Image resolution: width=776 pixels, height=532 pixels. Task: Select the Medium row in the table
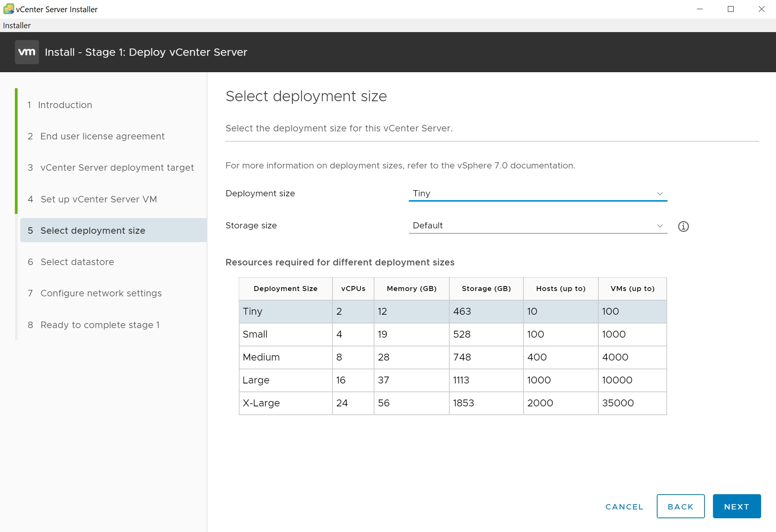coord(453,357)
